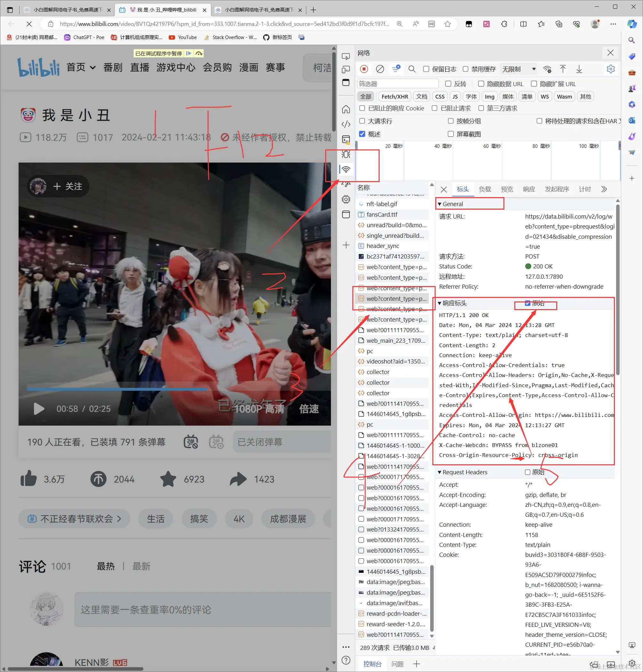
Task: Open the Elements panel icon in sidebar
Action: coord(346,124)
